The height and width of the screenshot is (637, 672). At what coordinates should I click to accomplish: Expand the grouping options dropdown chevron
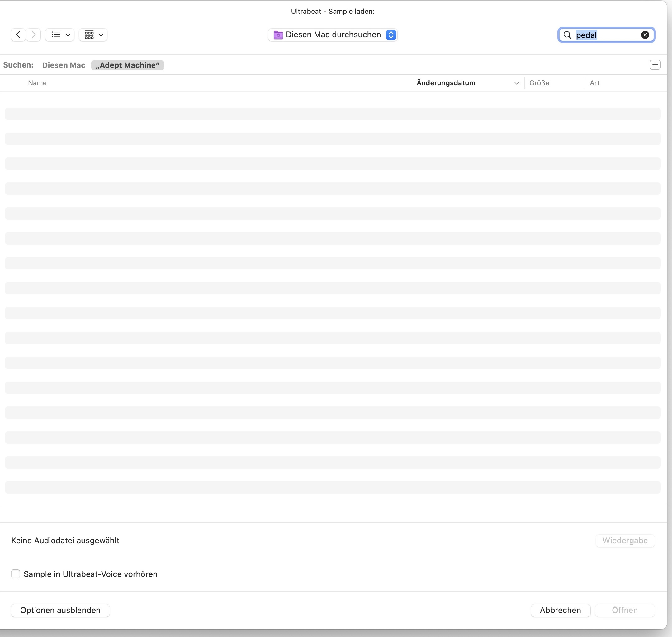point(101,35)
